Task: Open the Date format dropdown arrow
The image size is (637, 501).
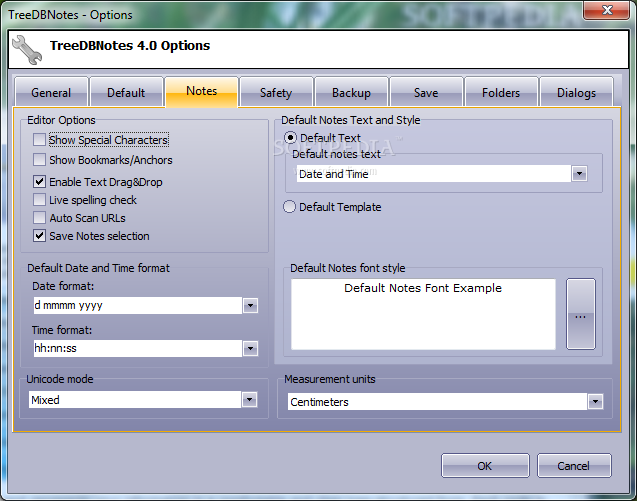Action: click(250, 305)
